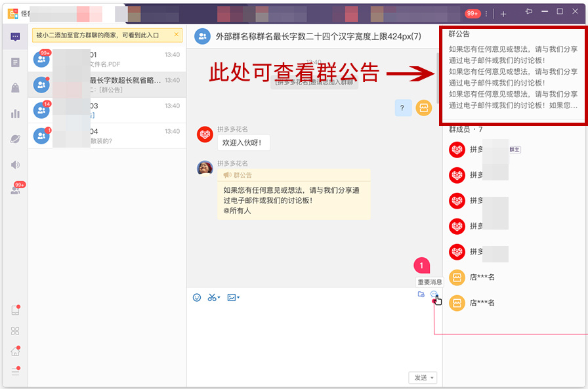Image resolution: width=588 pixels, height=389 pixels.
Task: Open the speaker announcements sidebar icon
Action: tap(15, 165)
